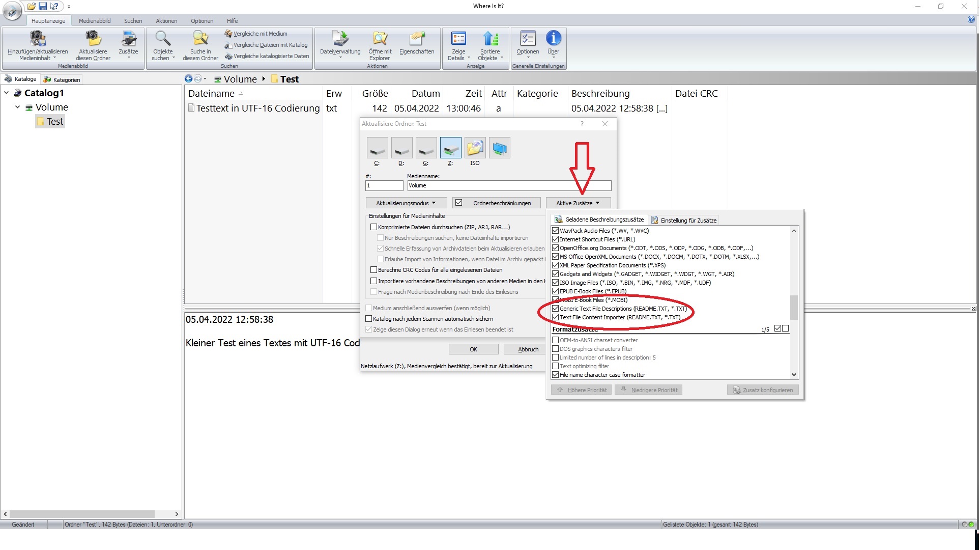Uncheck Text File Content Importer plugin

coord(556,317)
